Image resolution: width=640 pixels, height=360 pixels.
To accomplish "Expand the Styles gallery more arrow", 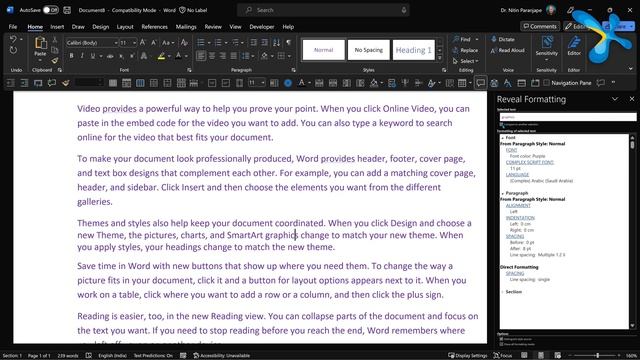I will [x=440, y=58].
